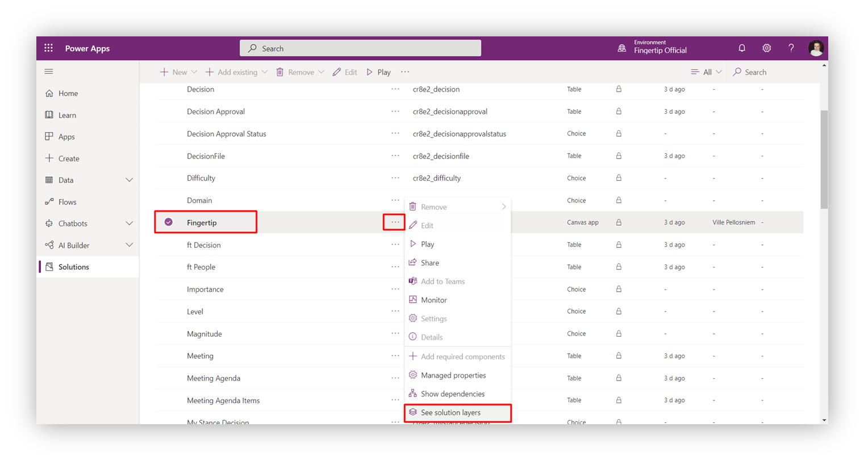Screen dimensions: 868x464
Task: Open ellipsis menu for Level row
Action: [395, 312]
